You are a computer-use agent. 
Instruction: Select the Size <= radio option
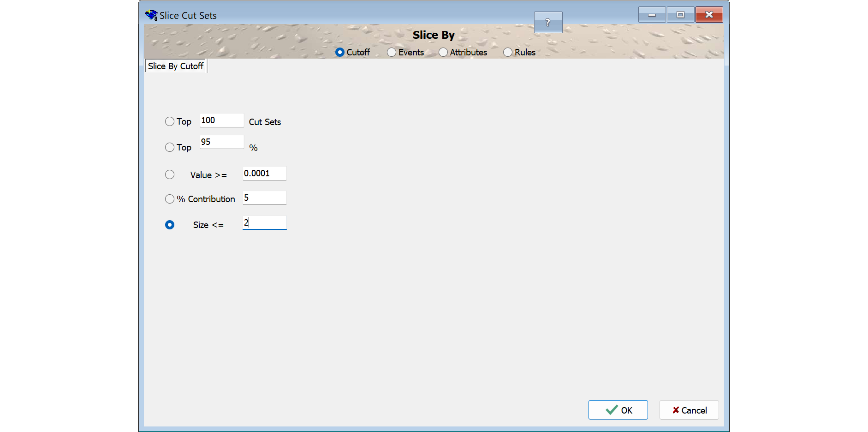coord(170,225)
